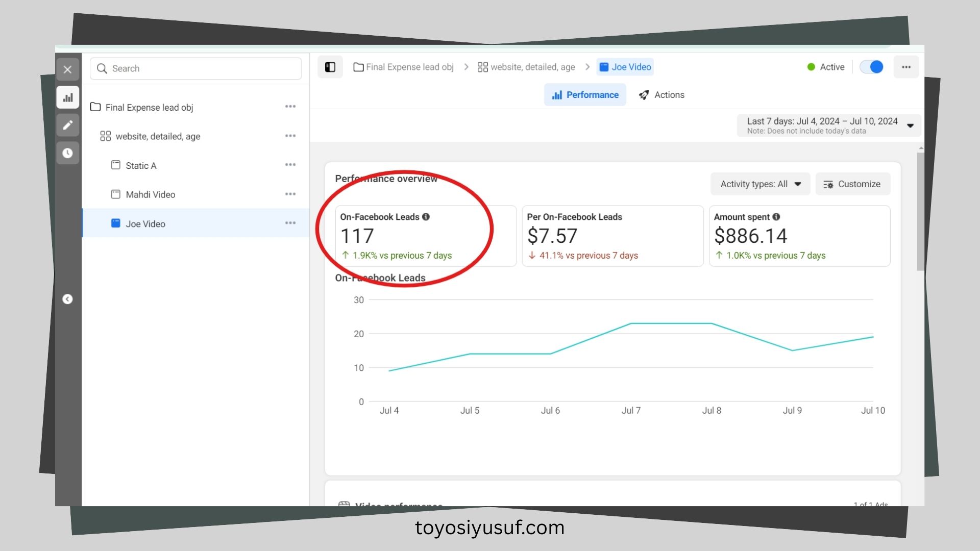Viewport: 980px width, 551px height.
Task: Open the Last 7 days date range dropdown
Action: (x=829, y=126)
